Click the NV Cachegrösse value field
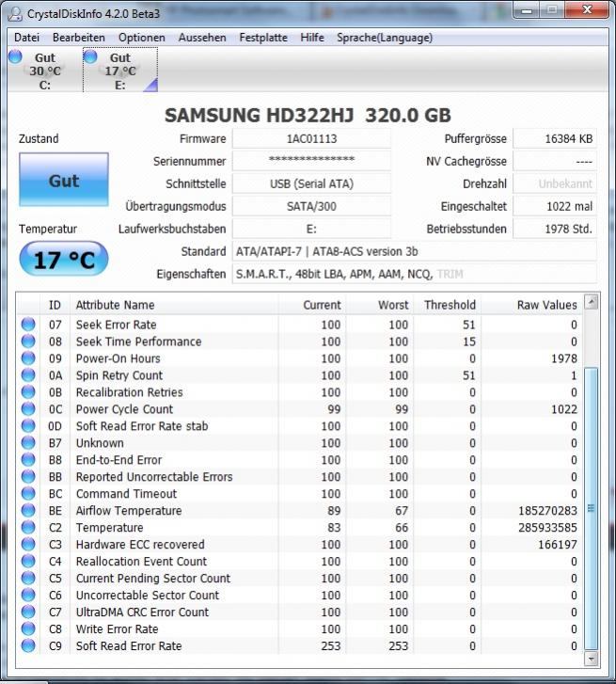The width and height of the screenshot is (616, 684). (555, 162)
